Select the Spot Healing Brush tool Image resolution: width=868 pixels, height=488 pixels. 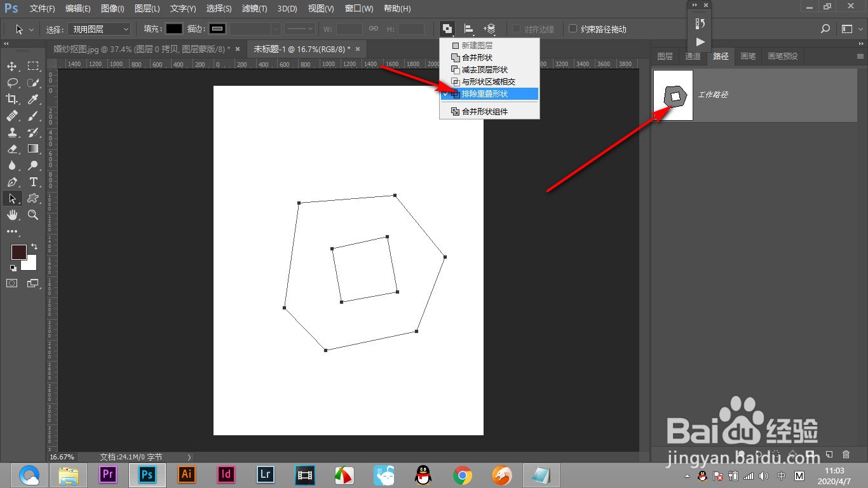(12, 116)
